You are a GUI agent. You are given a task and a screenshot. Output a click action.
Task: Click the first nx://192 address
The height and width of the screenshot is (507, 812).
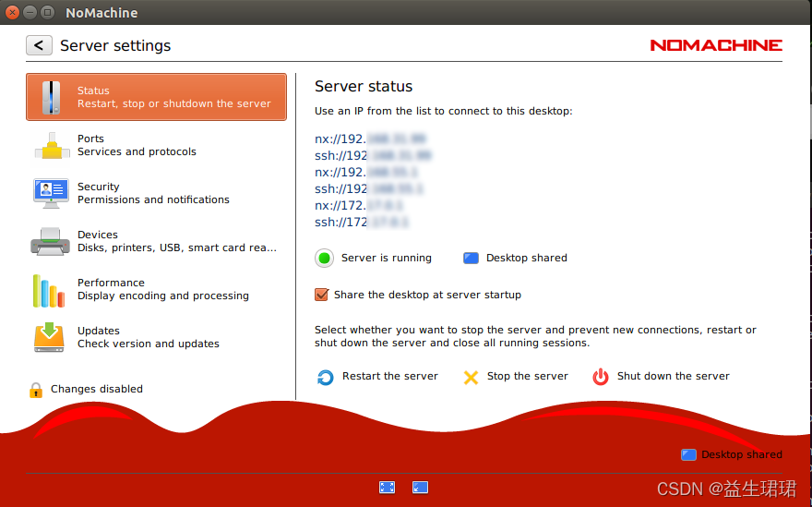pyautogui.click(x=370, y=139)
